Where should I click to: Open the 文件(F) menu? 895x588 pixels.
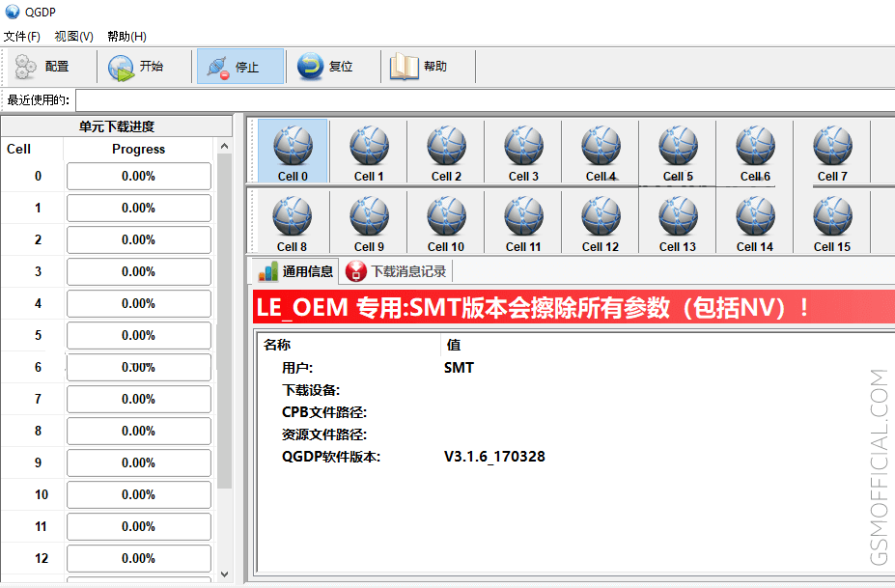21,37
